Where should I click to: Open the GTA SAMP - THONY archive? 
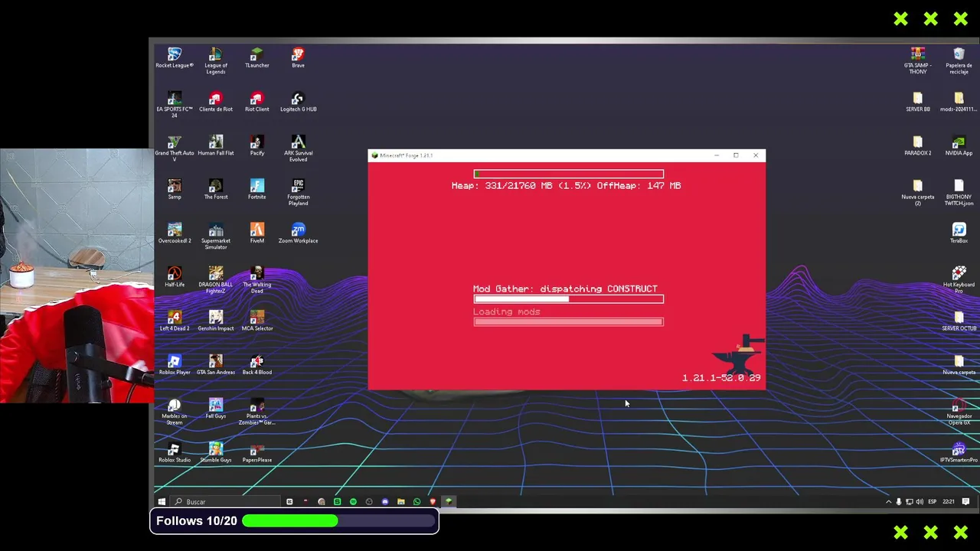coord(918,60)
